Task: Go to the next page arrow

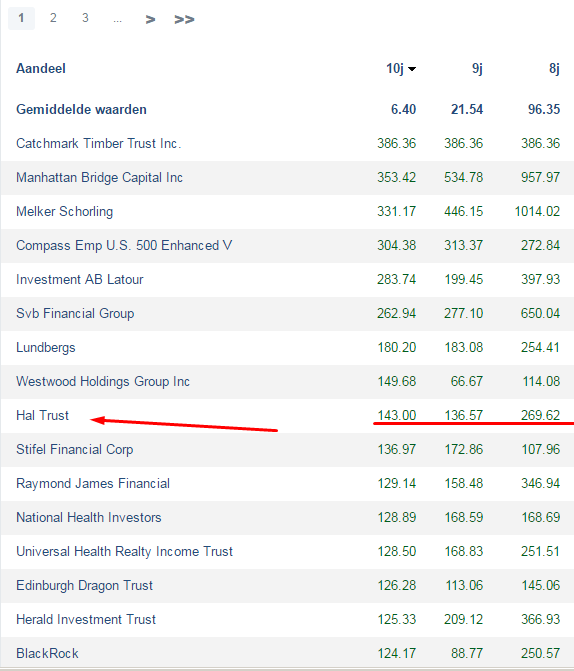Action: point(150,19)
